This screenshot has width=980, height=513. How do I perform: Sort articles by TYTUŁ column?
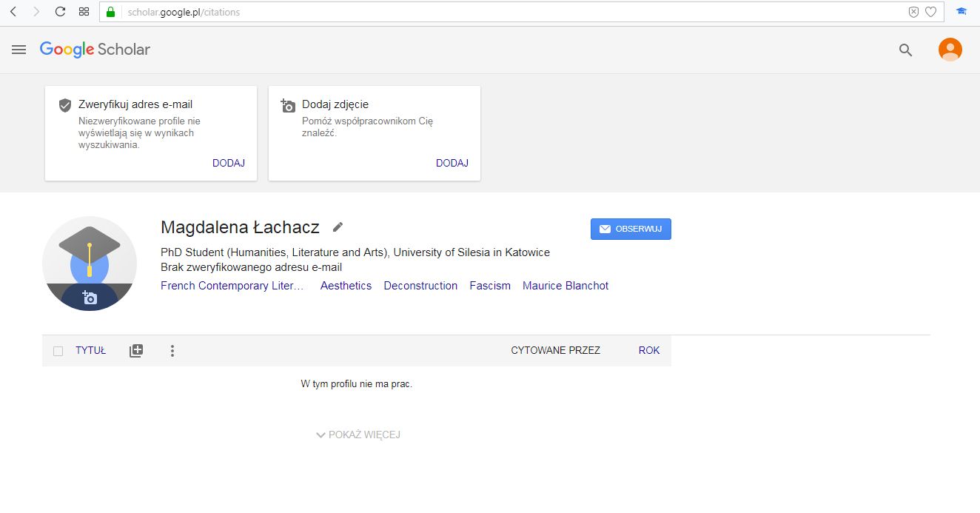90,351
